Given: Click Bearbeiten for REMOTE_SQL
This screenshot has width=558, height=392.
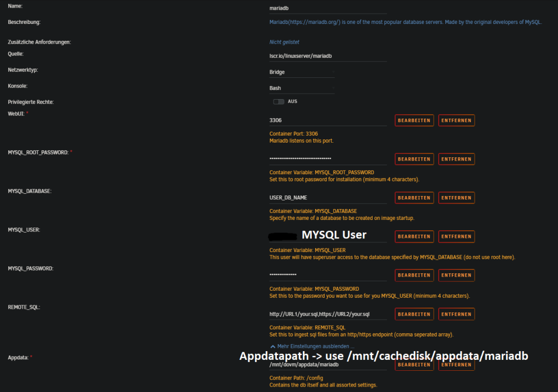Looking at the screenshot, I should pos(414,314).
